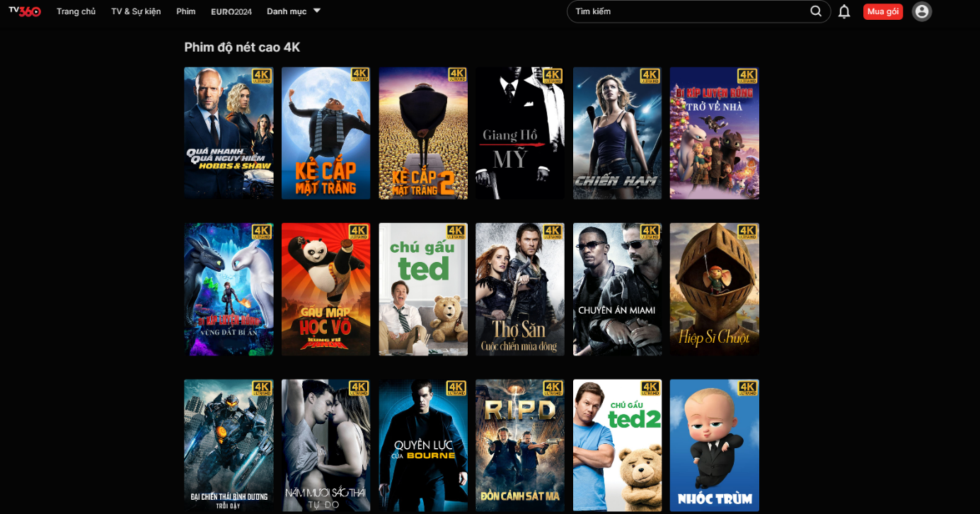Image resolution: width=980 pixels, height=514 pixels.
Task: Open the Kẻ Cắp Mặt Trăng 2 poster
Action: click(x=423, y=133)
